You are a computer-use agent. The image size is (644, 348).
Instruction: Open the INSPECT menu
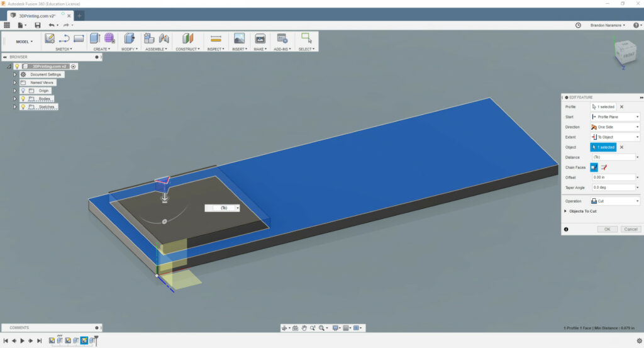tap(216, 49)
